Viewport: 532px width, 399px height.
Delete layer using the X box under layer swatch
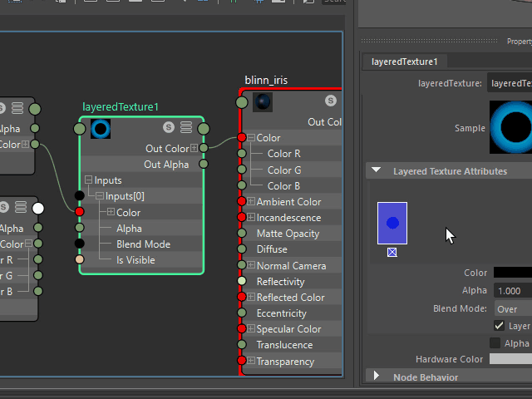click(x=392, y=252)
